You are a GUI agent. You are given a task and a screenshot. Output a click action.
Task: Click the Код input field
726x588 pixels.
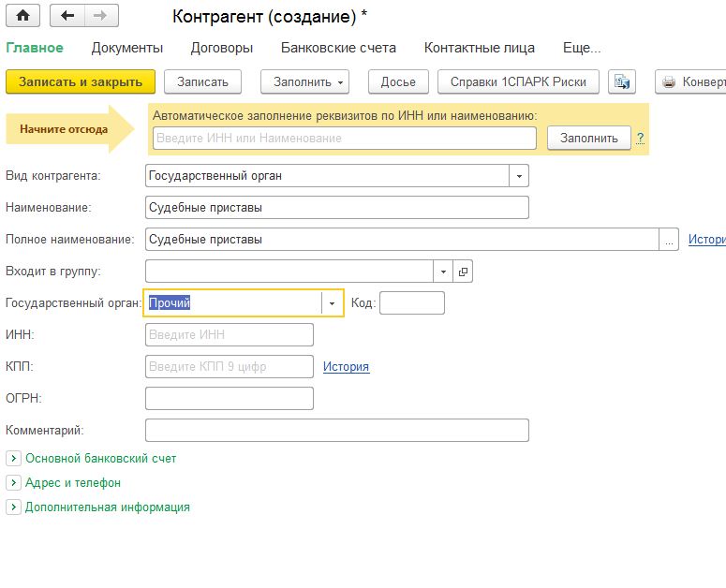pos(412,303)
